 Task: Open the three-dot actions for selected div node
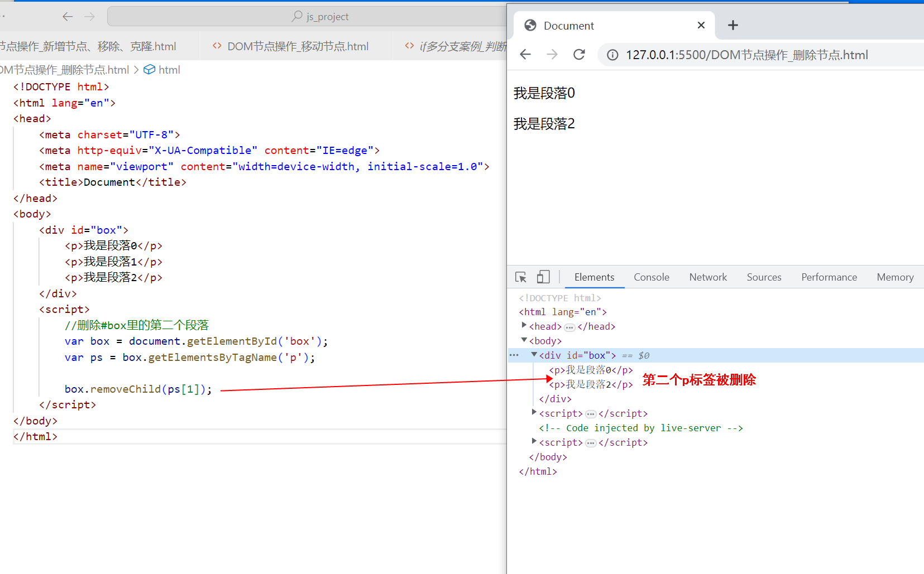point(514,355)
